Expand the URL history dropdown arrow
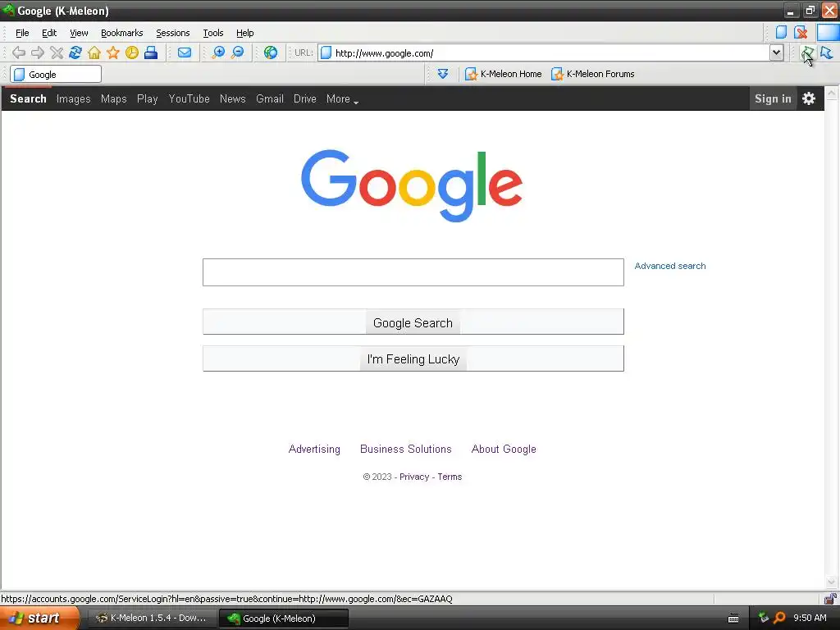840x630 pixels. [776, 52]
